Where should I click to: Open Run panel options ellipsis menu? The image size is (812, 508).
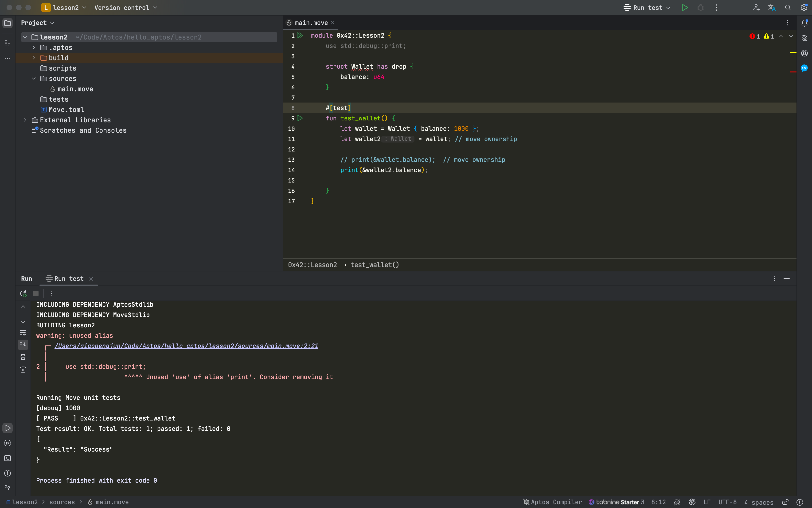[x=774, y=278]
